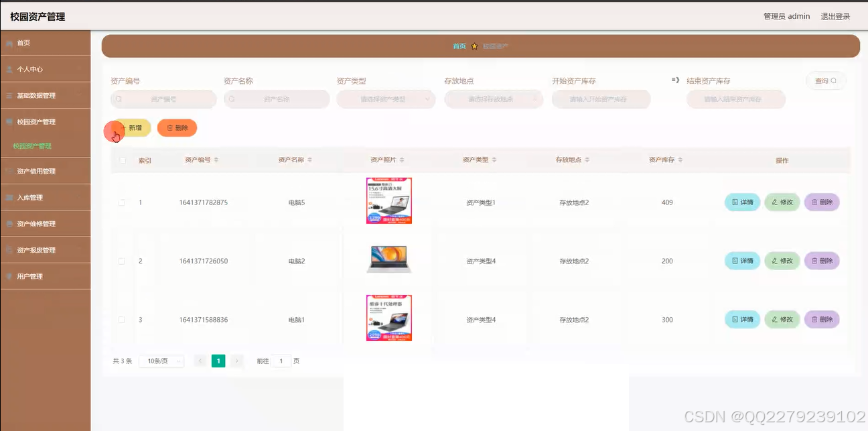Click the 删除 button on row 2

pos(822,261)
